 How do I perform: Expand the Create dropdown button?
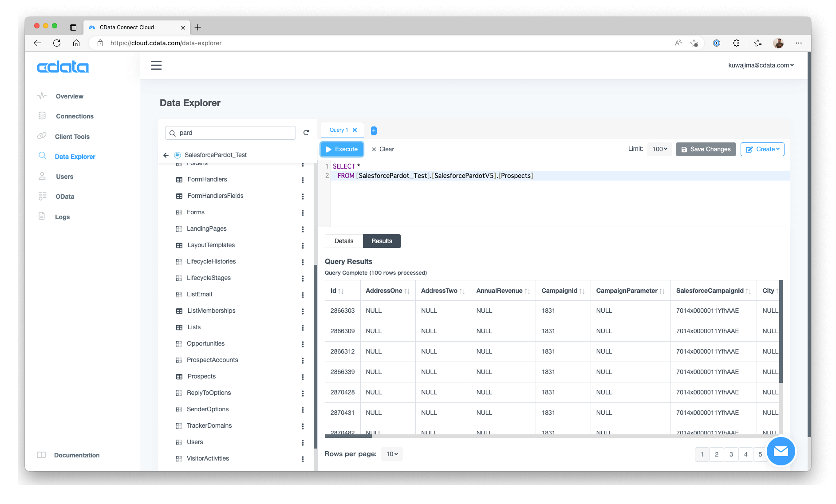click(x=762, y=150)
